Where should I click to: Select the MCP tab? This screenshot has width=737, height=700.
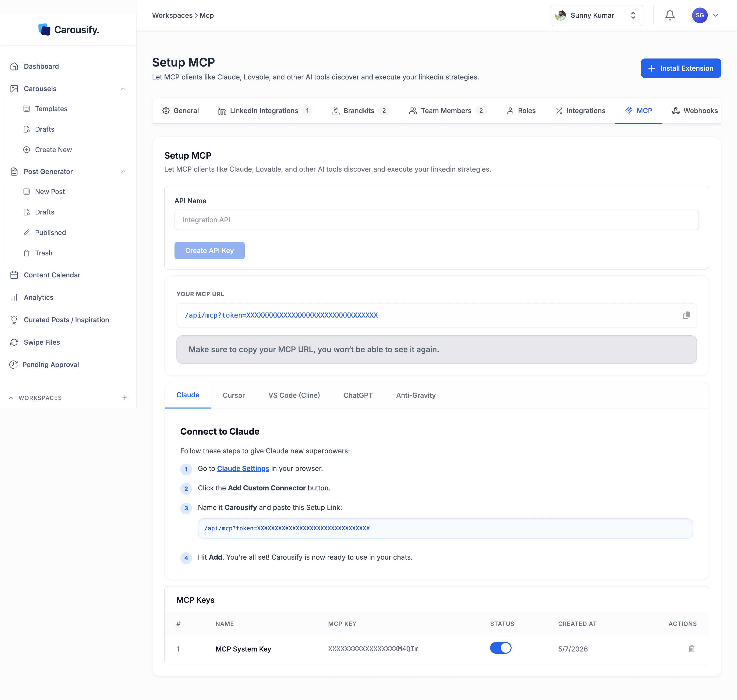pyautogui.click(x=639, y=111)
